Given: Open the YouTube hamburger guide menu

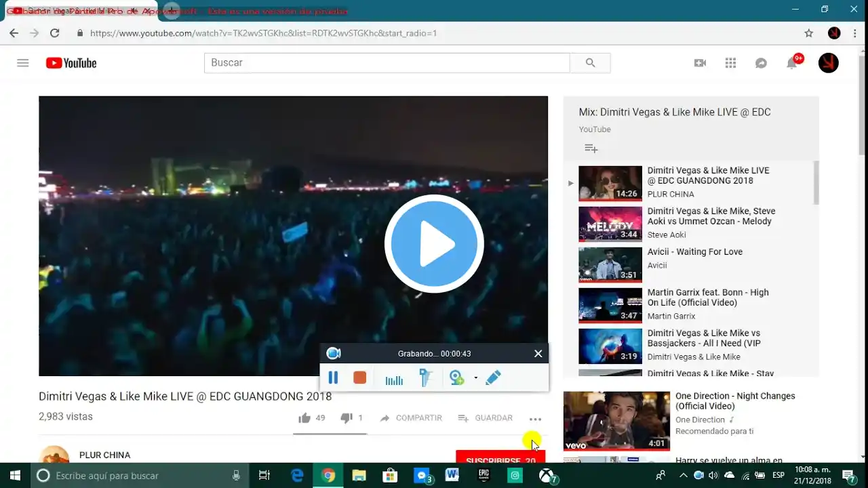Looking at the screenshot, I should tap(23, 63).
